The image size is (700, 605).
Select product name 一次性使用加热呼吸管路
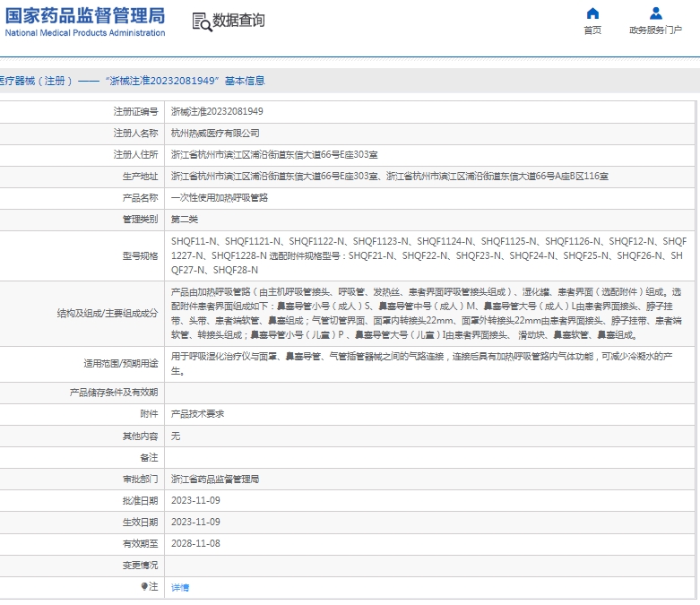coord(220,198)
